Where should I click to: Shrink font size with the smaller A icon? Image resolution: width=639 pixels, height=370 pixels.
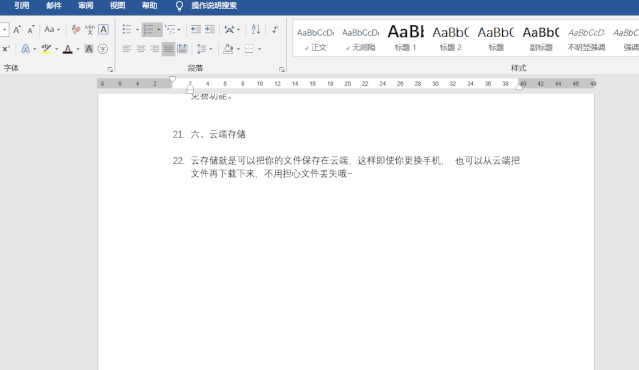31,29
